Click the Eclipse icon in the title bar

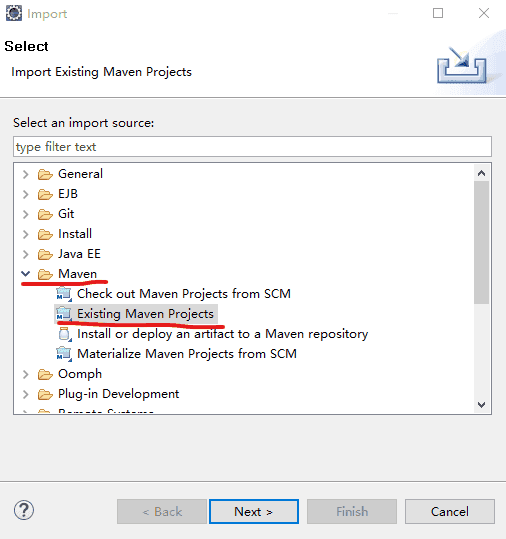pyautogui.click(x=14, y=13)
